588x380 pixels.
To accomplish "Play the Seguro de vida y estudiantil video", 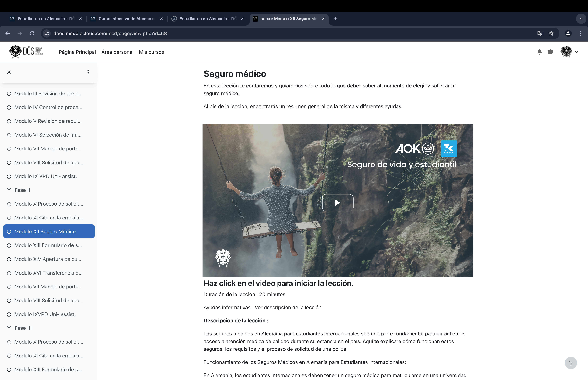I will point(338,203).
